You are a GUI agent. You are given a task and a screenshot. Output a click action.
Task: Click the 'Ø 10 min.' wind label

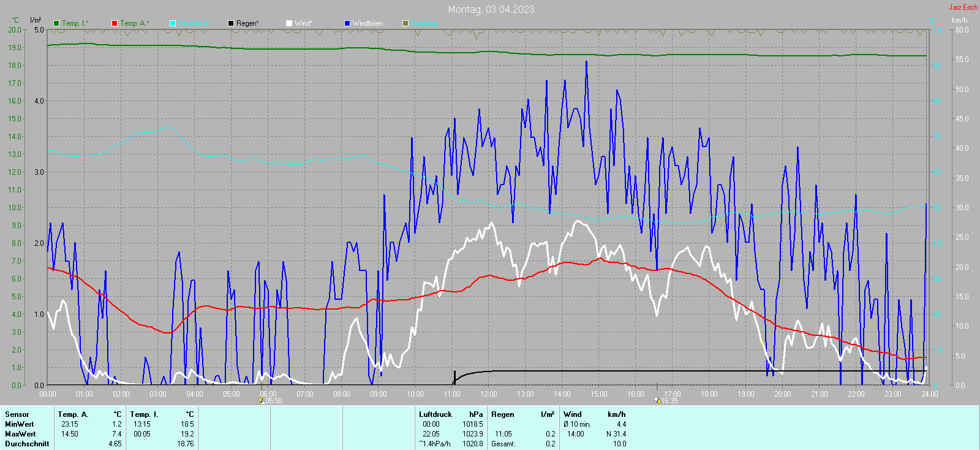(x=577, y=424)
